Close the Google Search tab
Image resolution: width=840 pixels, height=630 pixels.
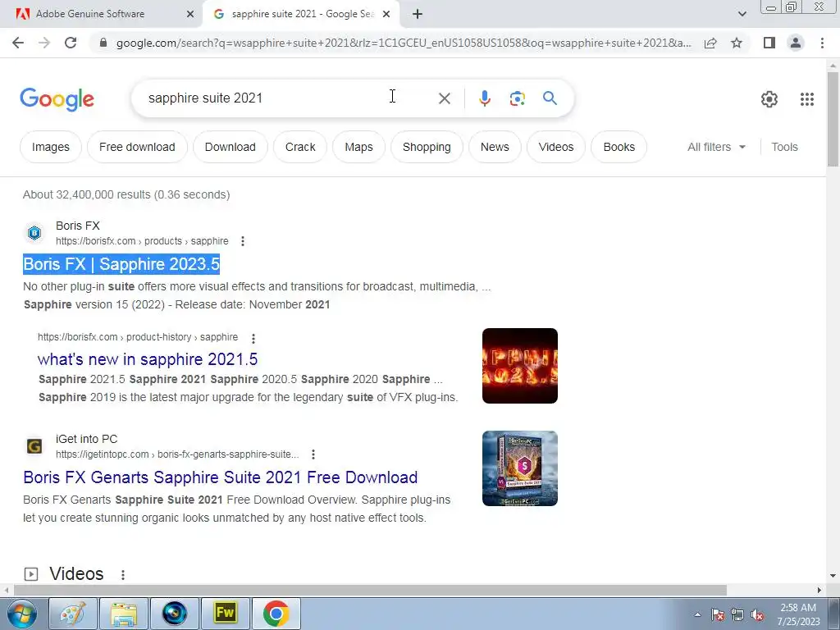386,15
